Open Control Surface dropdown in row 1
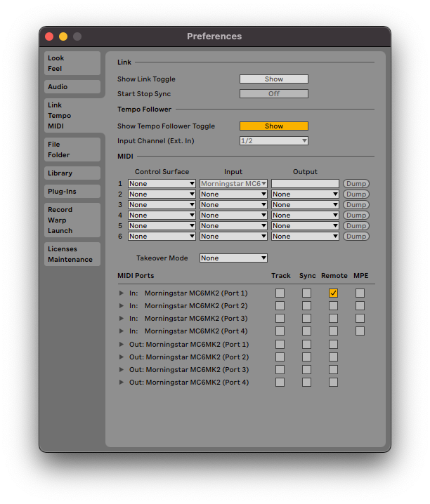 tap(162, 184)
